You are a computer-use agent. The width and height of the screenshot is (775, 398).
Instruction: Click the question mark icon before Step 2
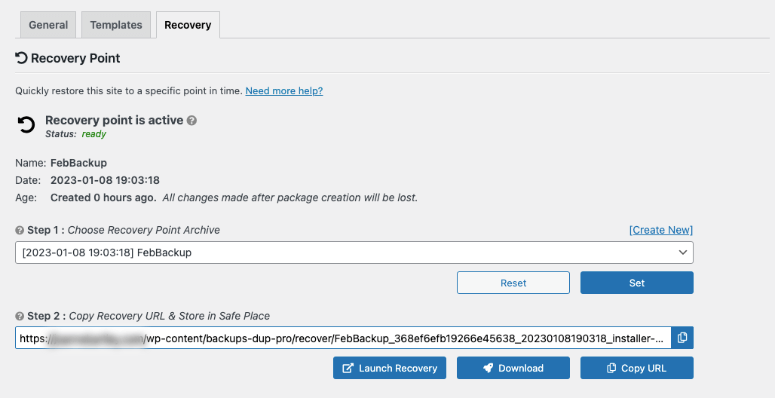tap(20, 316)
